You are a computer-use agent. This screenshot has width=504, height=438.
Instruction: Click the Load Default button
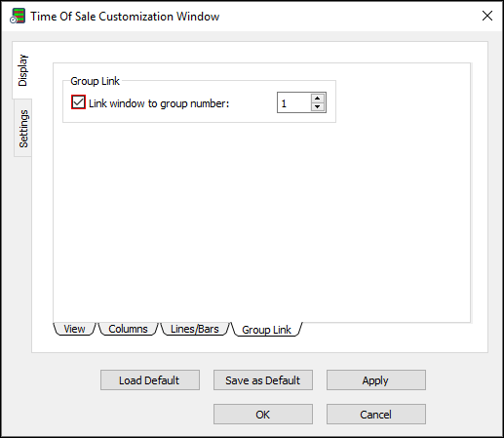150,380
